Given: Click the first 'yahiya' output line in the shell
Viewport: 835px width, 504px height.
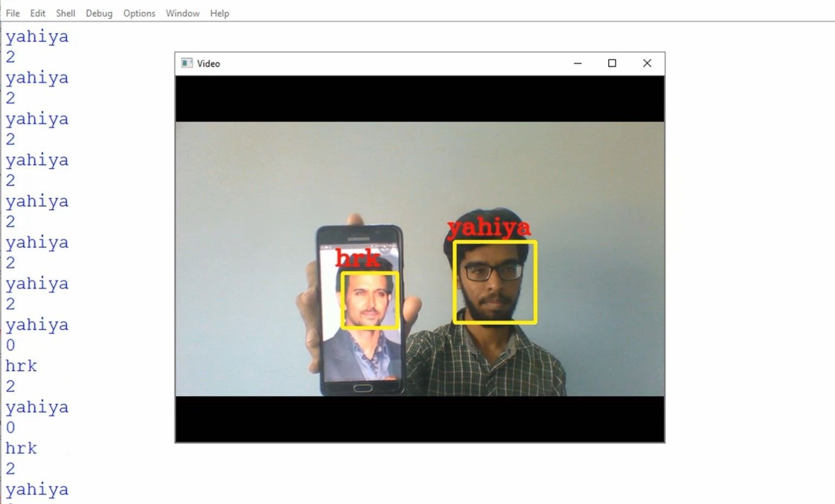Looking at the screenshot, I should click(x=36, y=36).
